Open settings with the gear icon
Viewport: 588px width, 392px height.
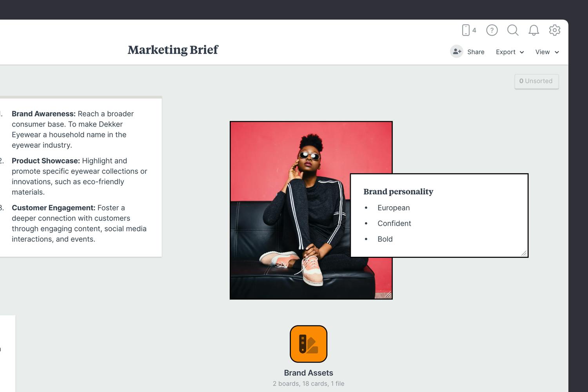(x=555, y=30)
